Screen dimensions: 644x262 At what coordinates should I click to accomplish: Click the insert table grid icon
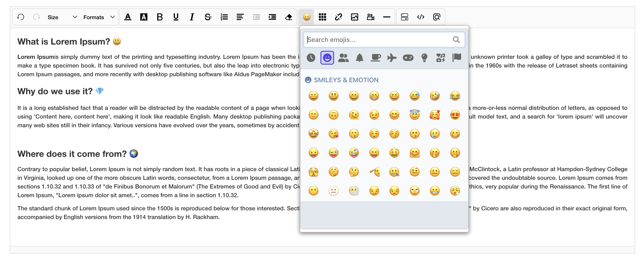322,17
